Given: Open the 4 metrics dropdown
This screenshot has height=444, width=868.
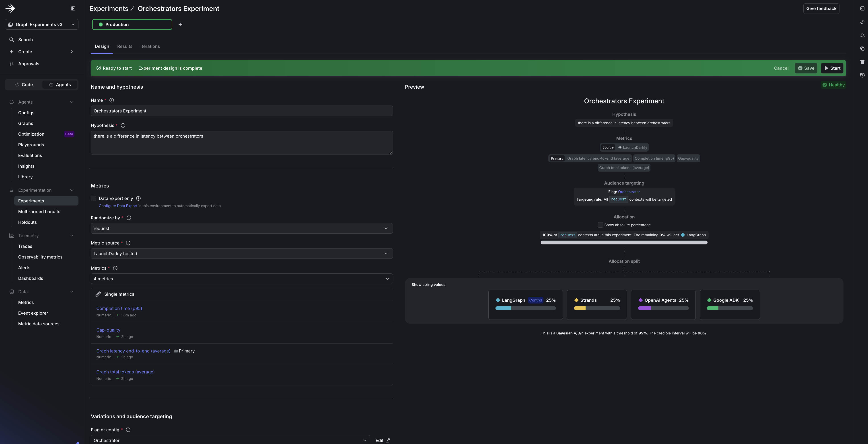Looking at the screenshot, I should point(242,279).
